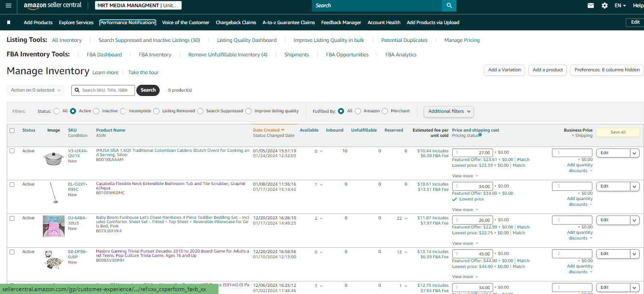The height and width of the screenshot is (294, 644).
Task: Open Add Products in the favorites bar
Action: [x=38, y=22]
